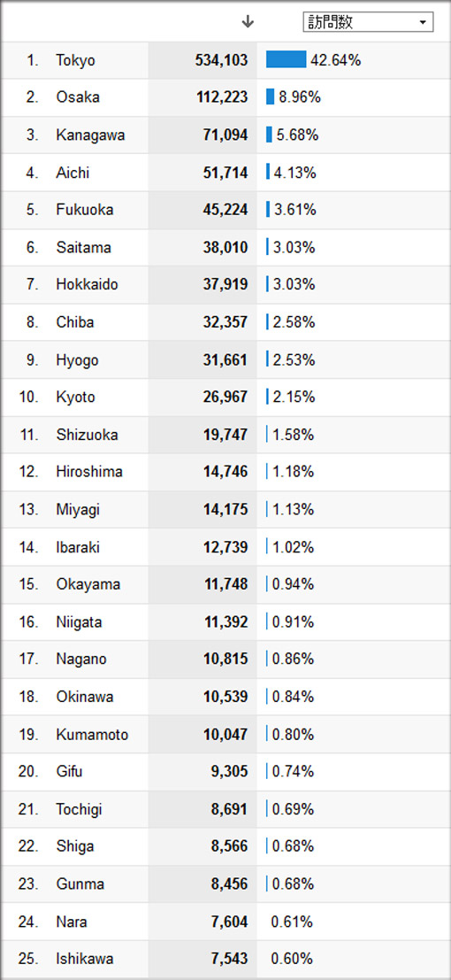Click the Tokyo region link
The image size is (451, 980).
tap(75, 60)
